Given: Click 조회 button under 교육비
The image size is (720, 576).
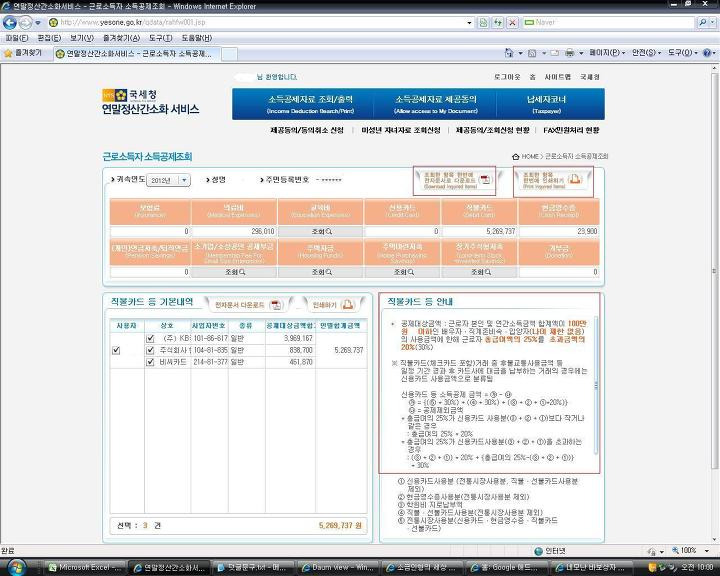Looking at the screenshot, I should (x=321, y=232).
